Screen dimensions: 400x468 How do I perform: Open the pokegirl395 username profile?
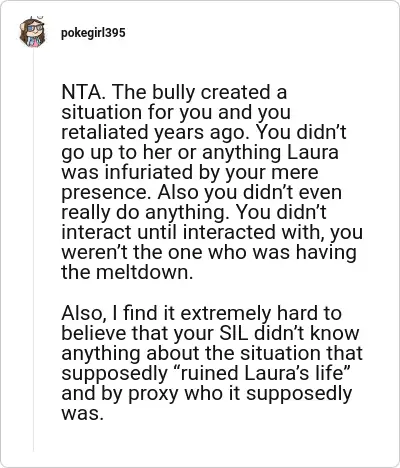coord(93,33)
